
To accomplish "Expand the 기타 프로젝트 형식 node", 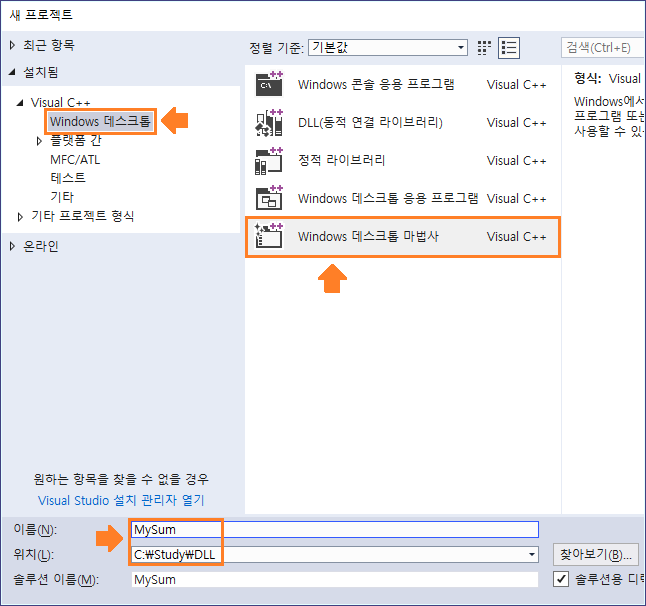I will (x=20, y=217).
